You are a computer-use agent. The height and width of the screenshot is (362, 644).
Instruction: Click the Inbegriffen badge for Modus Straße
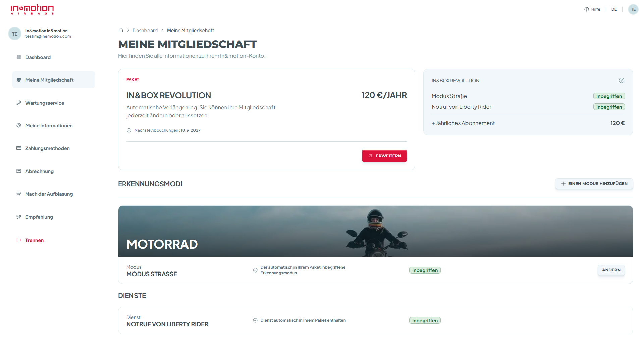(609, 96)
